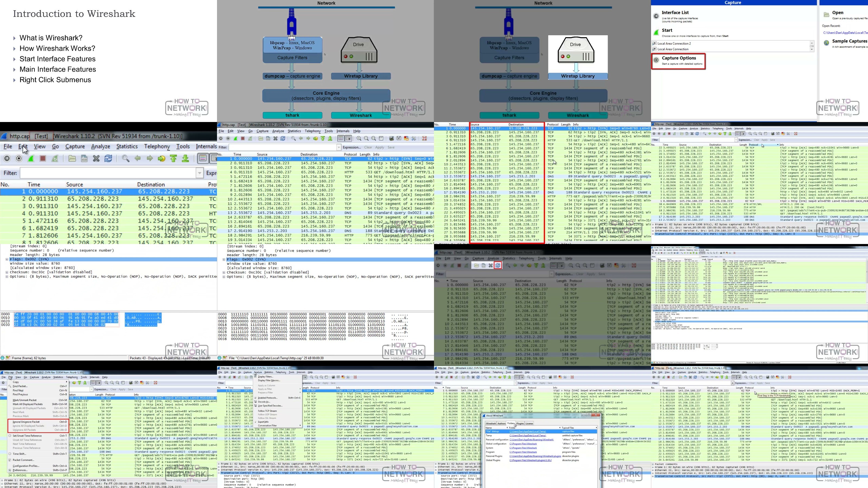This screenshot has height=488, width=868.
Task: Edit display filters icon in binary-bytes window
Action: coord(399,139)
